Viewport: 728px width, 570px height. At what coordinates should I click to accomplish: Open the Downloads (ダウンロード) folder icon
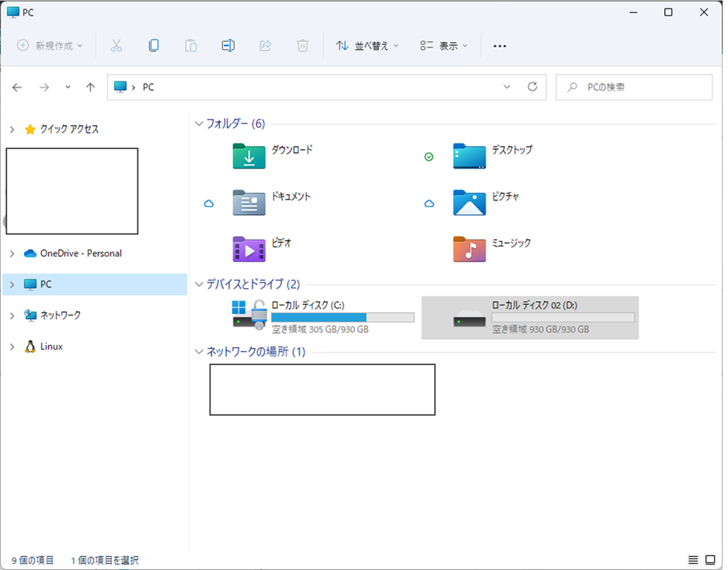[249, 156]
